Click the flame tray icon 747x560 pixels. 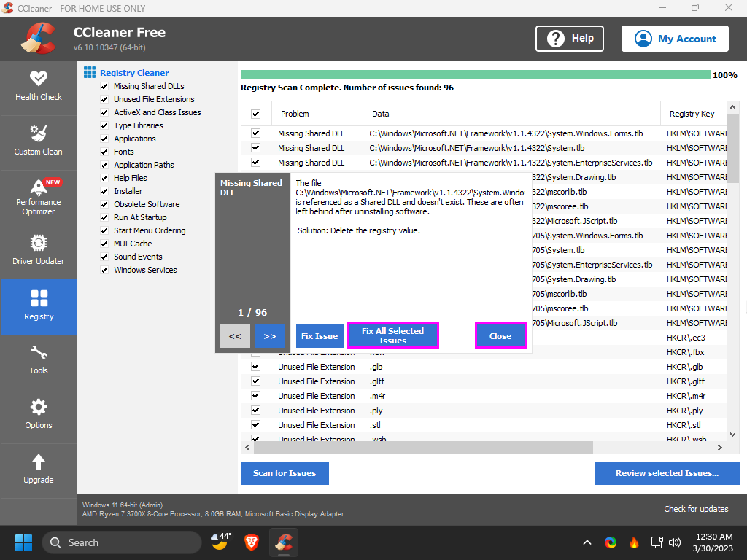(634, 542)
